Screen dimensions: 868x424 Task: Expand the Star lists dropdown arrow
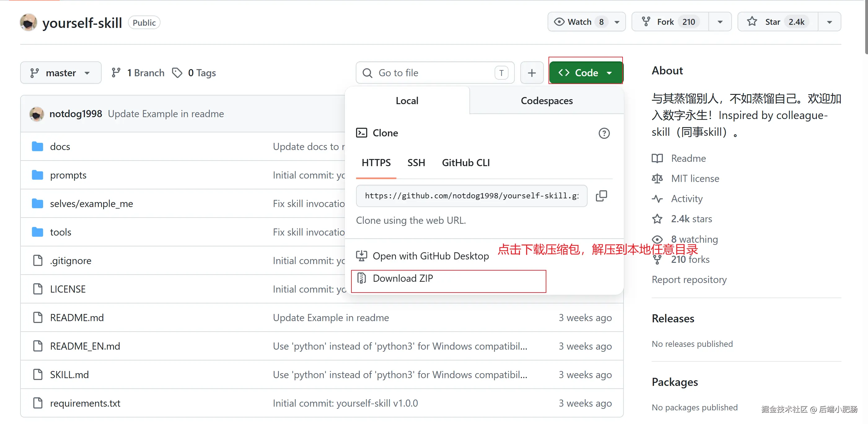(x=829, y=22)
